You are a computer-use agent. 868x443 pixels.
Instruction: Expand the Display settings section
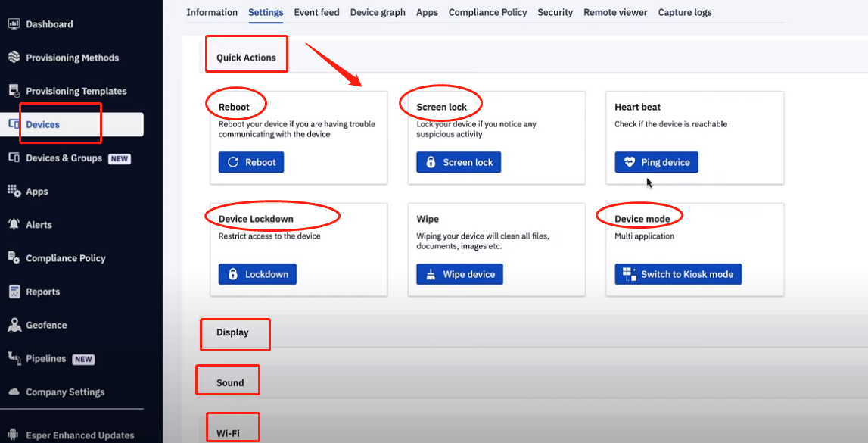click(232, 332)
